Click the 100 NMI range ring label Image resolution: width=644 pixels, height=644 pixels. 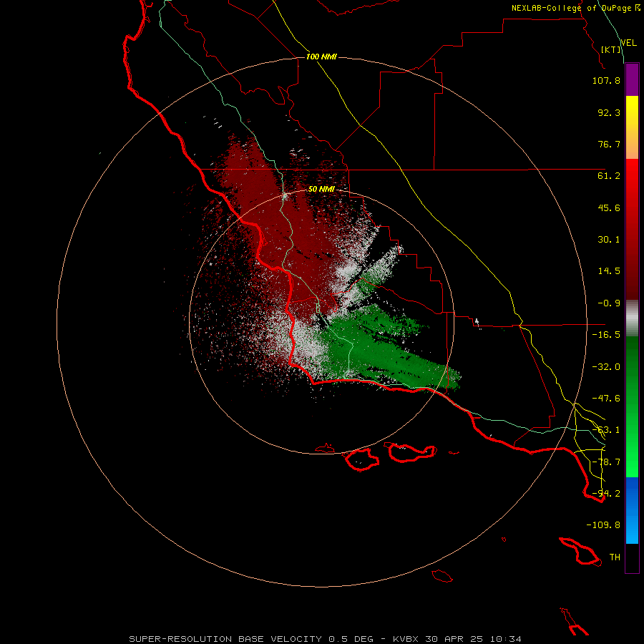321,57
